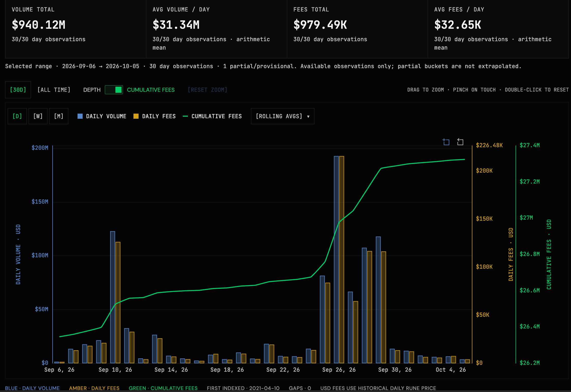Click the $940.12M volume total value
The image size is (571, 392).
(x=39, y=25)
